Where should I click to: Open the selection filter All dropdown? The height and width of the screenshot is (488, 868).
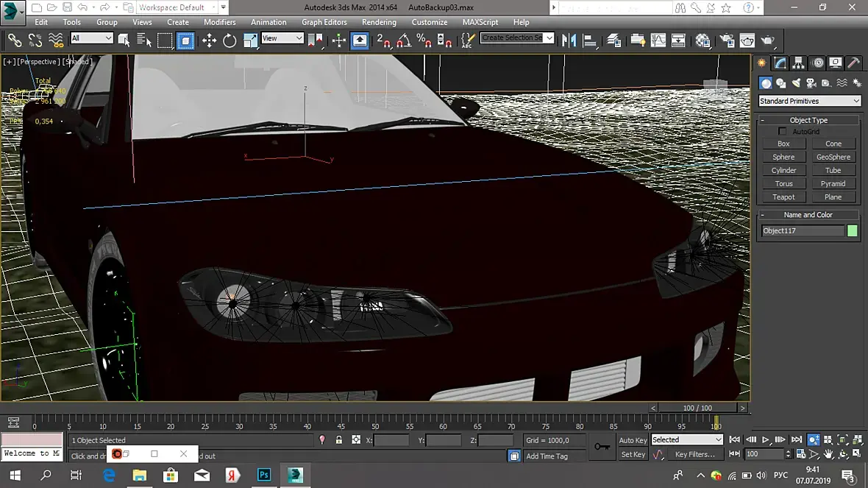point(91,38)
